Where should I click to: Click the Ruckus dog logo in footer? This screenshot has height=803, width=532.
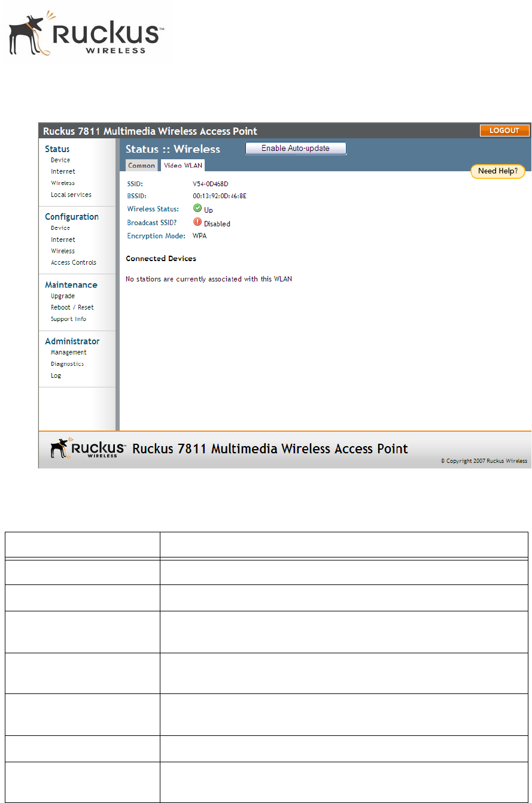[x=88, y=449]
